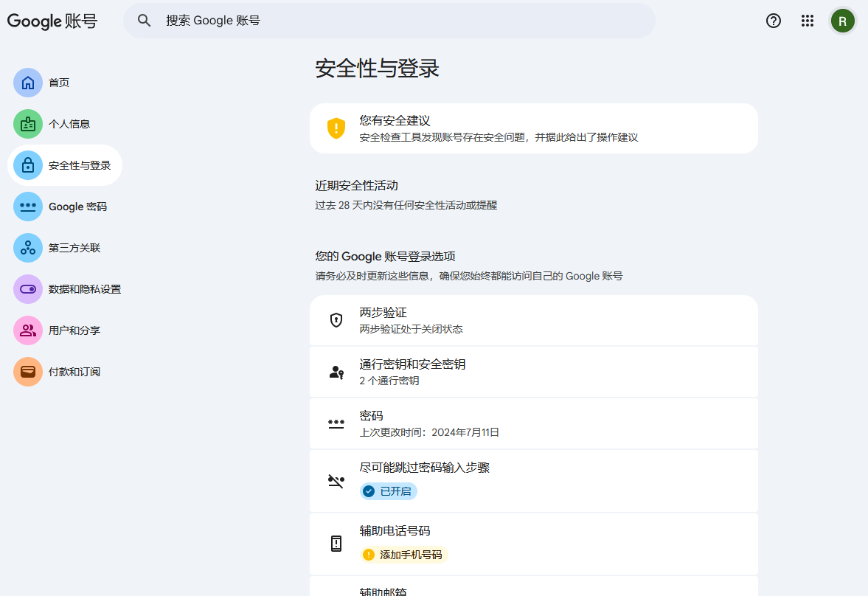Select the 第三方关联 connections icon

tap(27, 247)
